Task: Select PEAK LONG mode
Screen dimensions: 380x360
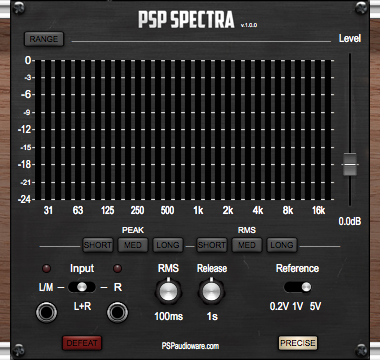Action: coord(168,245)
